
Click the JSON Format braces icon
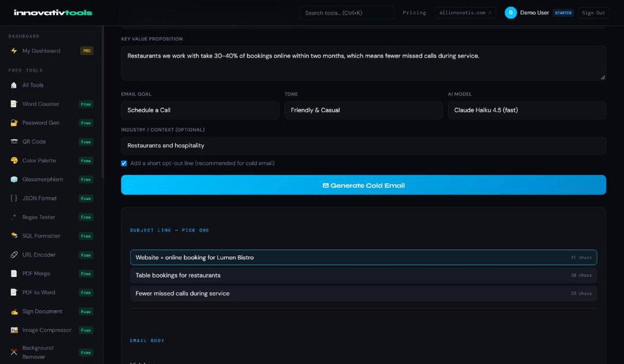(14, 198)
